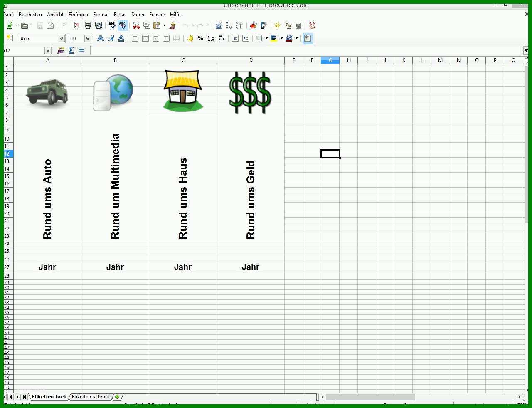Image resolution: width=532 pixels, height=408 pixels.
Task: Click the Print document icon
Action: [x=88, y=25]
